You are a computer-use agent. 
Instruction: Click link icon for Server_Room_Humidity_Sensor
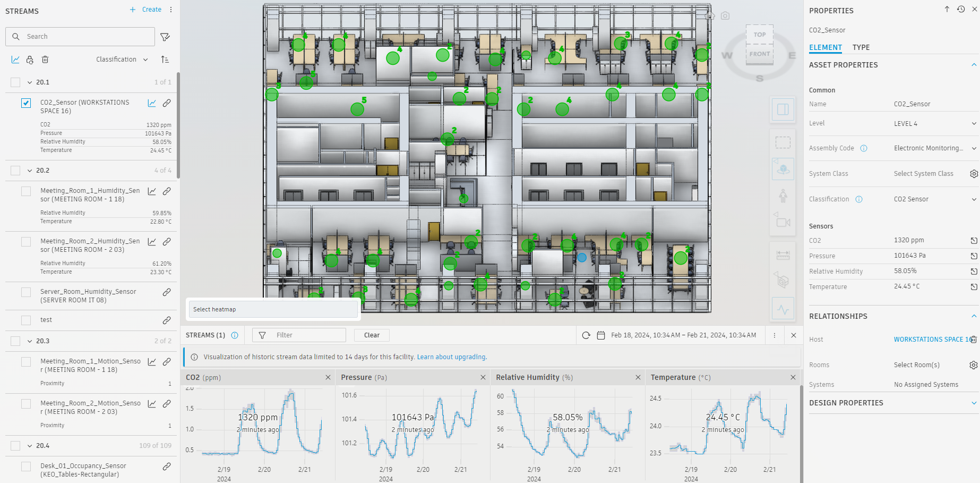(x=167, y=292)
